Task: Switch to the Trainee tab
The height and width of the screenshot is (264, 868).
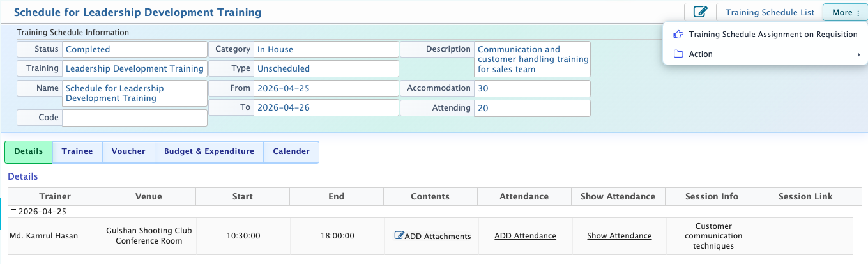Action: 77,151
